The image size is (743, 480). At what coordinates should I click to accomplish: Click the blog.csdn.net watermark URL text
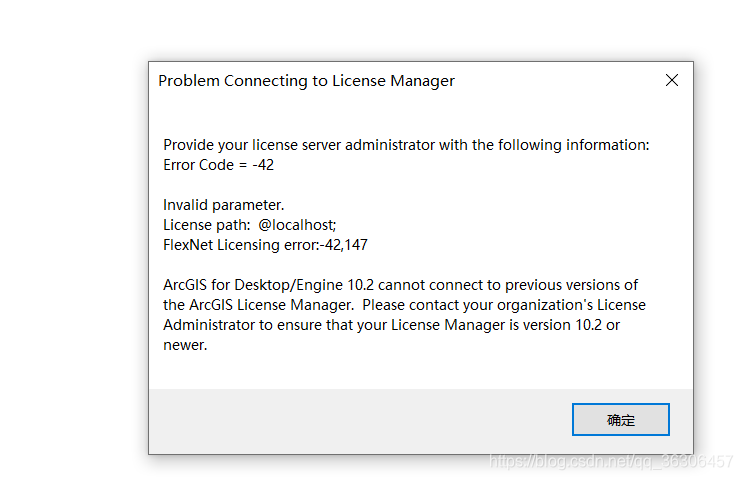point(610,461)
